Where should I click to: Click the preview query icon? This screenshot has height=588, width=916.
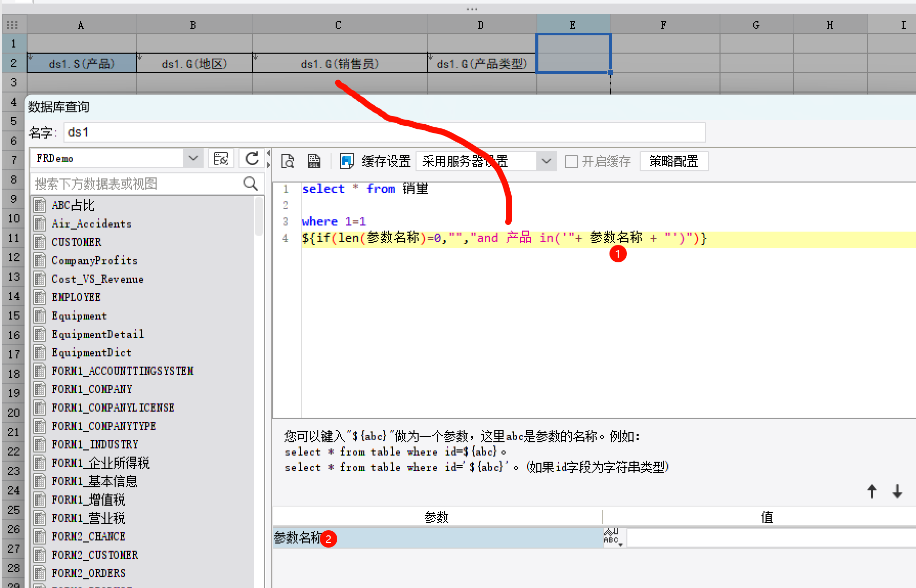point(288,161)
